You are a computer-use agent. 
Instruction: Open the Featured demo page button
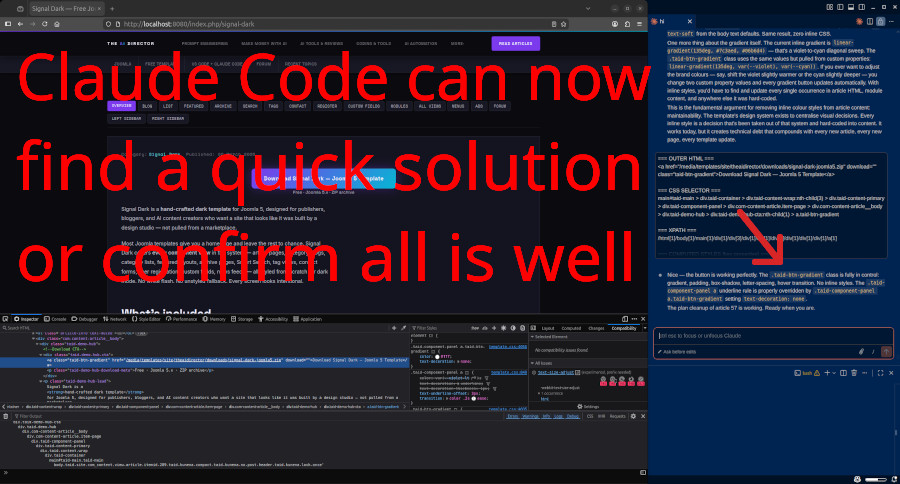193,106
